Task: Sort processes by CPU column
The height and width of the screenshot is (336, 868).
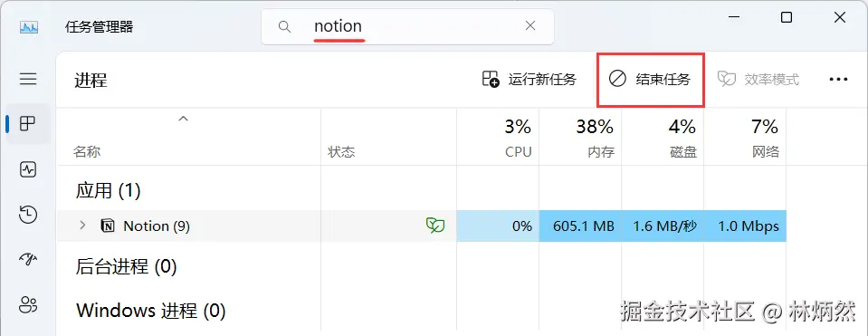Action: 498,137
